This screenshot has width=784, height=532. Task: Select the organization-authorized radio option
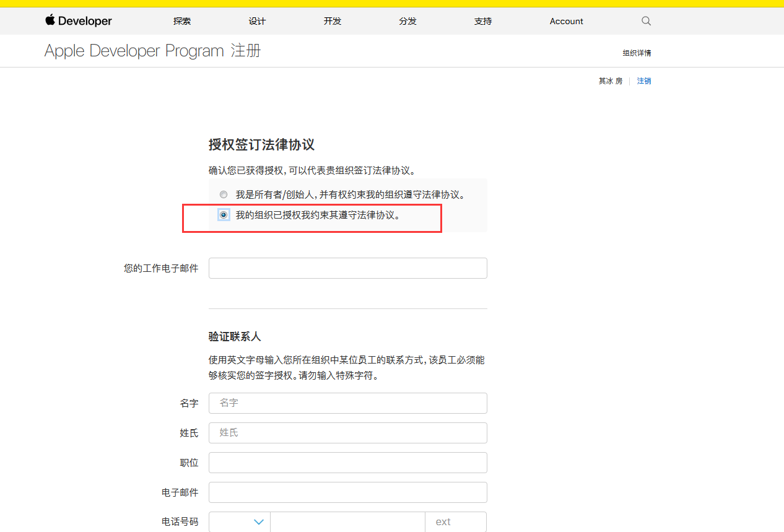224,215
